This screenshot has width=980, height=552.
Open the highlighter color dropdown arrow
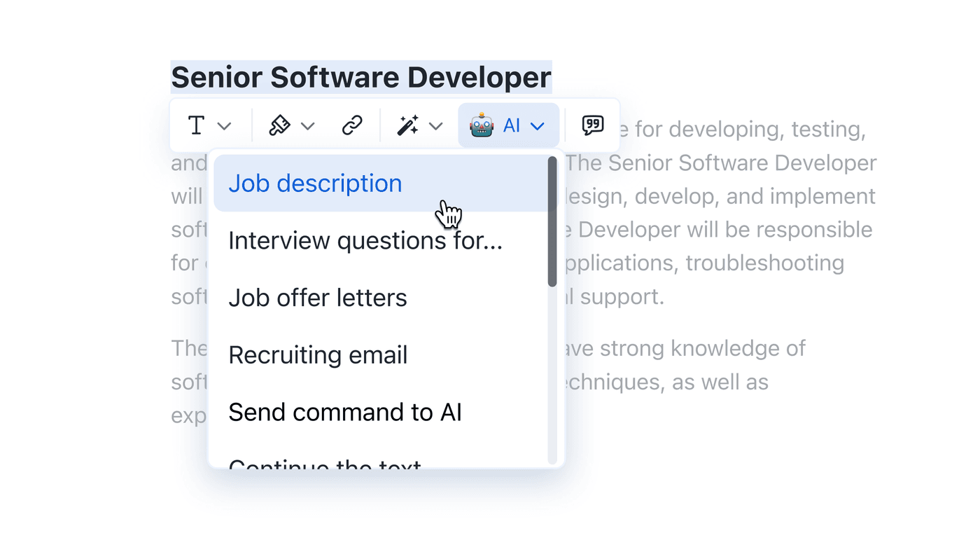[307, 126]
